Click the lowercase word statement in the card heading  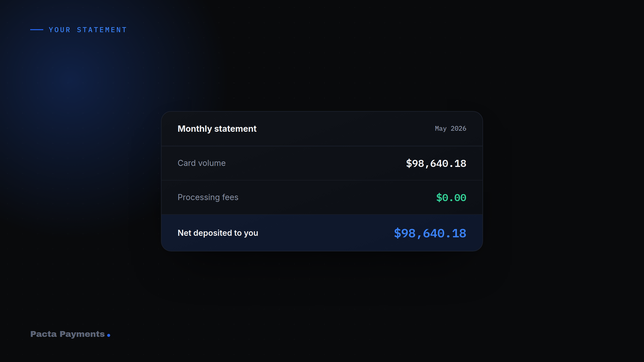(235, 129)
